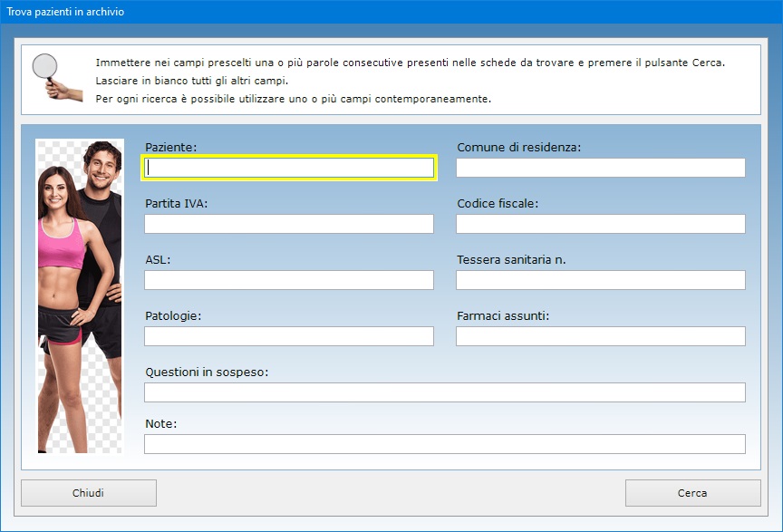783x532 pixels.
Task: Click the search instructions text paragraph
Action: (410, 81)
